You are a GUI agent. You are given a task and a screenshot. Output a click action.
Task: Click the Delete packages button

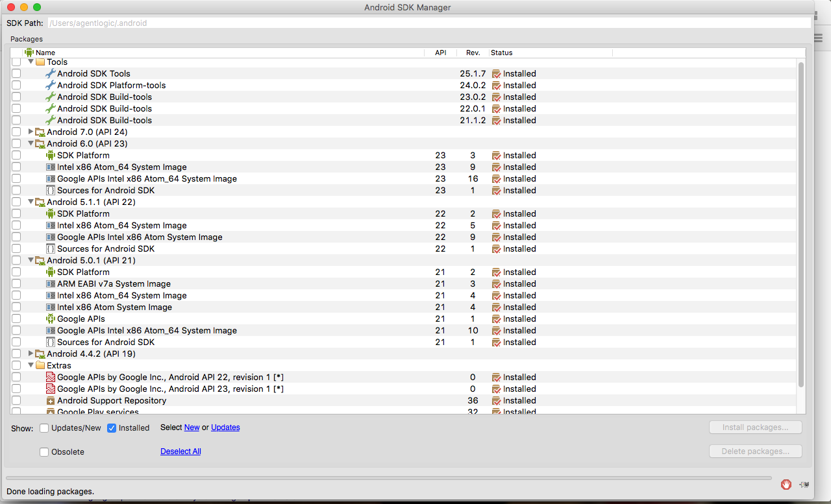(x=756, y=451)
